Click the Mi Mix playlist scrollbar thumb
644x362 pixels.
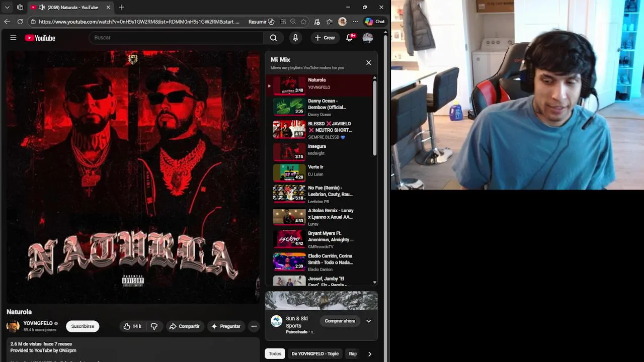374,118
